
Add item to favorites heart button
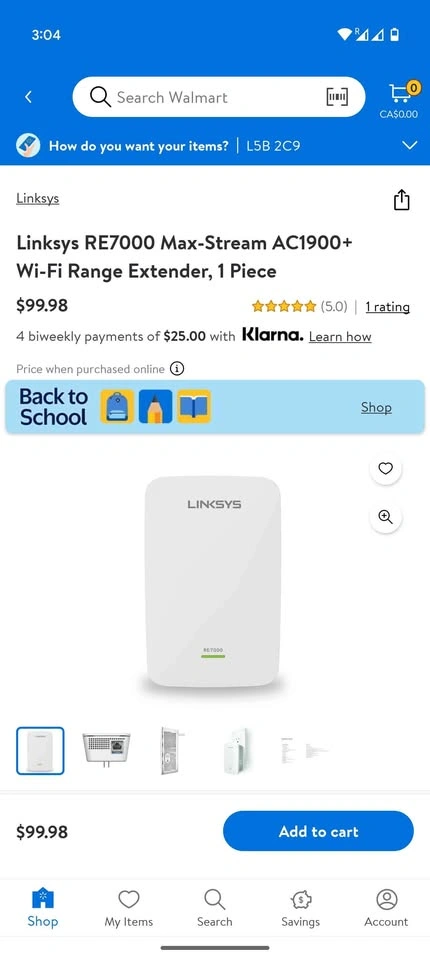click(x=385, y=468)
